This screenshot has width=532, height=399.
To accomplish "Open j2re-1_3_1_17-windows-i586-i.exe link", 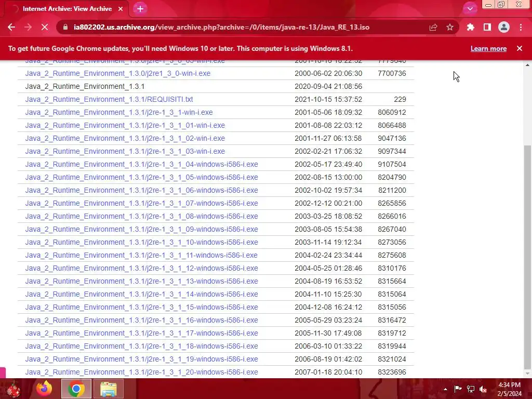I will (x=141, y=333).
